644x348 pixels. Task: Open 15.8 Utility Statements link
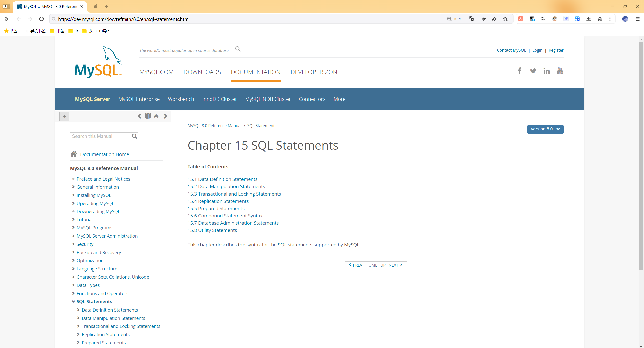[x=212, y=230]
